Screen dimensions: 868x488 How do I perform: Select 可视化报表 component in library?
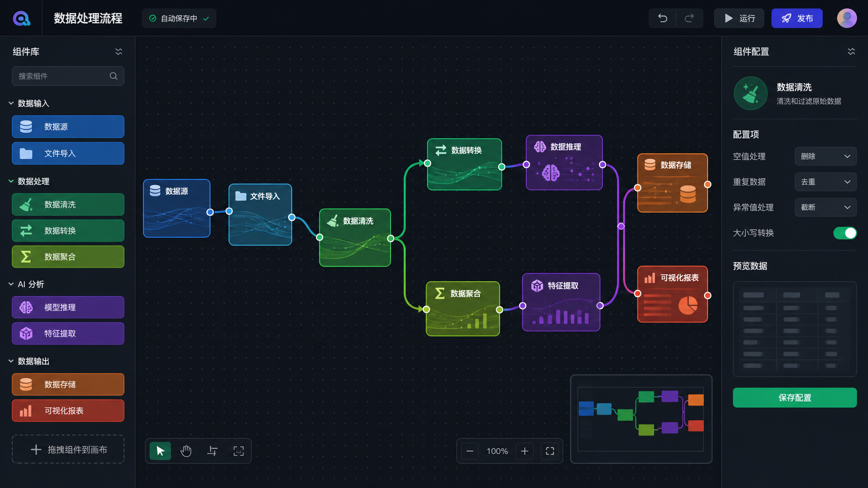68,411
